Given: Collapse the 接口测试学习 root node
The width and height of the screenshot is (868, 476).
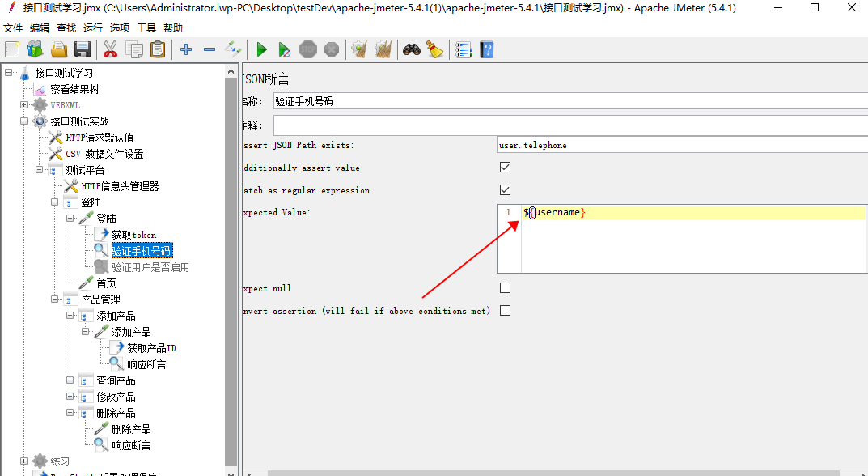Looking at the screenshot, I should tap(8, 73).
